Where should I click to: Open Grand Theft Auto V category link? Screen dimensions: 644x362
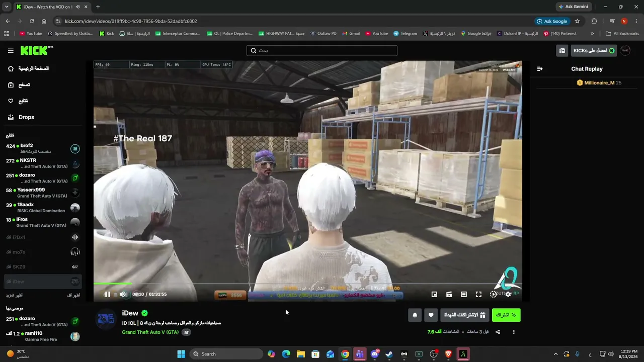[150, 332]
